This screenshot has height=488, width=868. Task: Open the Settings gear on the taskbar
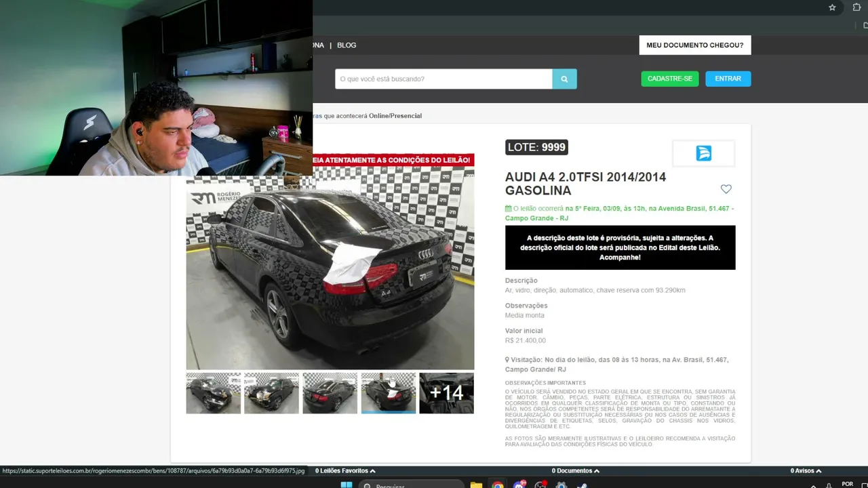(x=561, y=485)
